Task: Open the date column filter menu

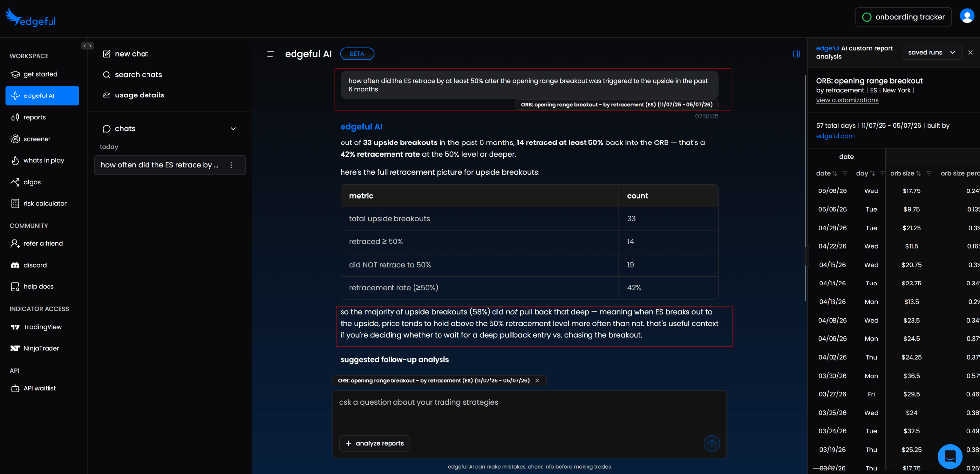Action: click(x=845, y=173)
